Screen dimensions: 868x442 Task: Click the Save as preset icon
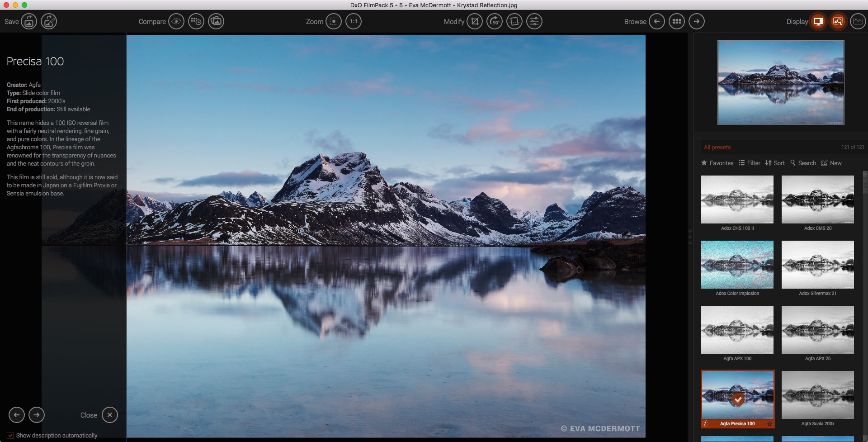pos(49,21)
